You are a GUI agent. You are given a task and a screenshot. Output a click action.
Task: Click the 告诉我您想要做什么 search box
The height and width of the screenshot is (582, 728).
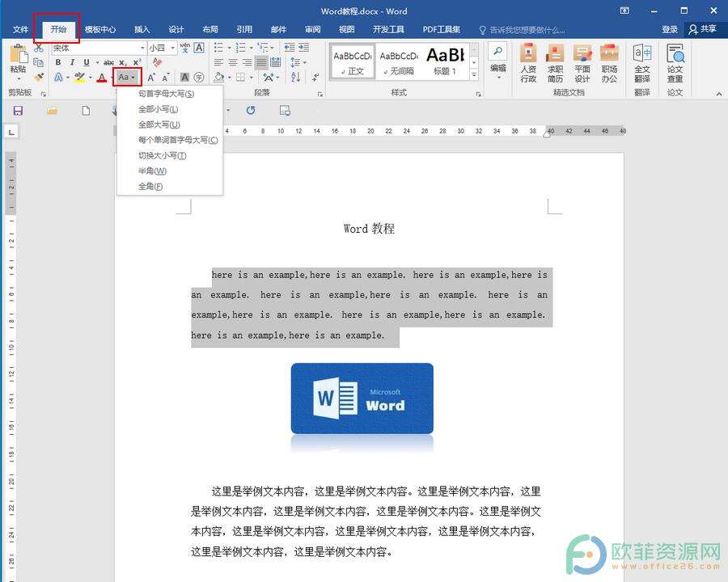523,30
